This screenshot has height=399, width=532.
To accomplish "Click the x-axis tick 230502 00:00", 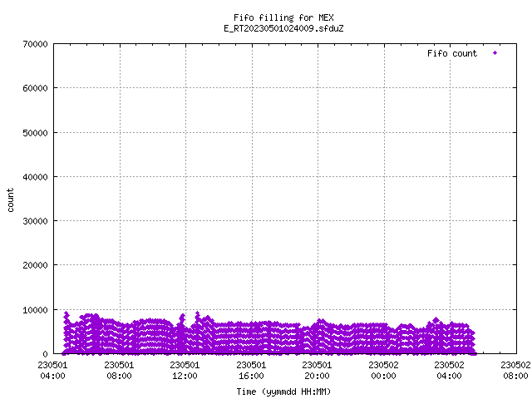I will [384, 371].
